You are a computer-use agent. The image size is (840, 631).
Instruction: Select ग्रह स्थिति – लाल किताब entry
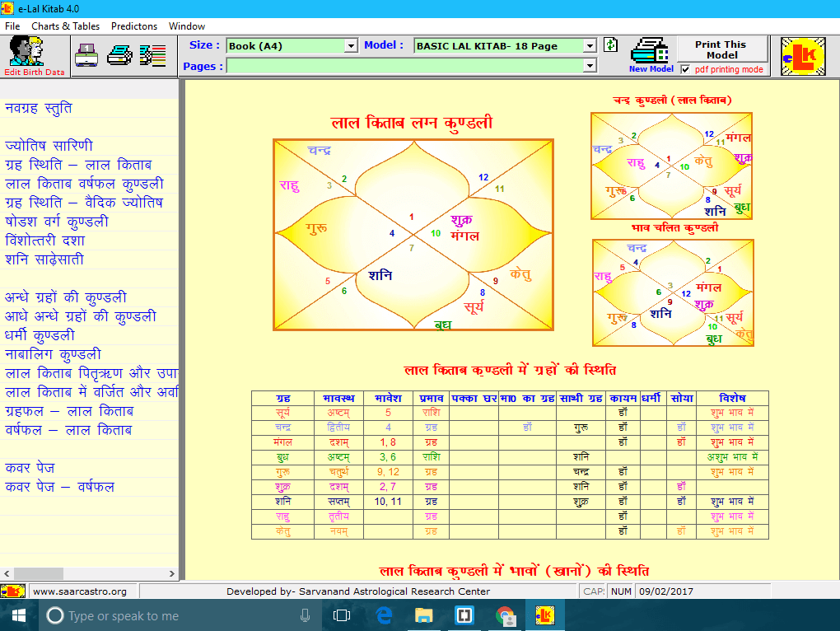click(x=78, y=165)
